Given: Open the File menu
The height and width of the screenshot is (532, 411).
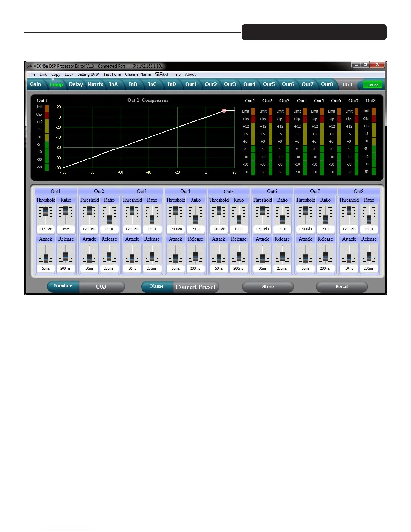Looking at the screenshot, I should pos(32,74).
